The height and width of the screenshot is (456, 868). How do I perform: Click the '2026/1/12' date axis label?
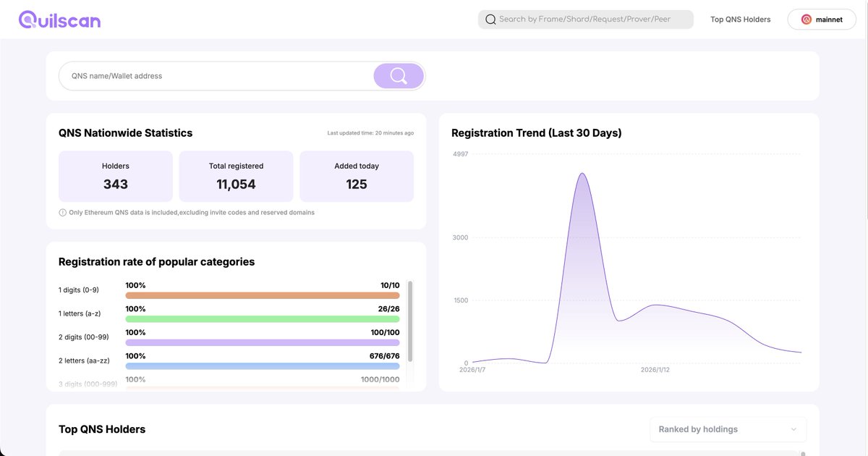[655, 370]
